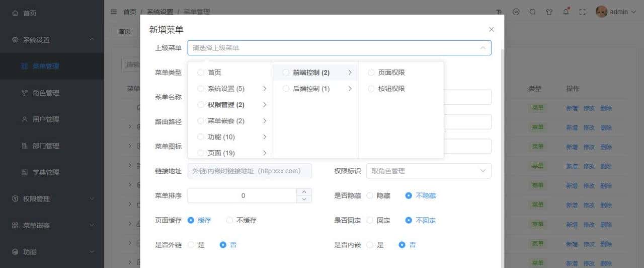Click the 菜单排序 number input

(x=243, y=195)
